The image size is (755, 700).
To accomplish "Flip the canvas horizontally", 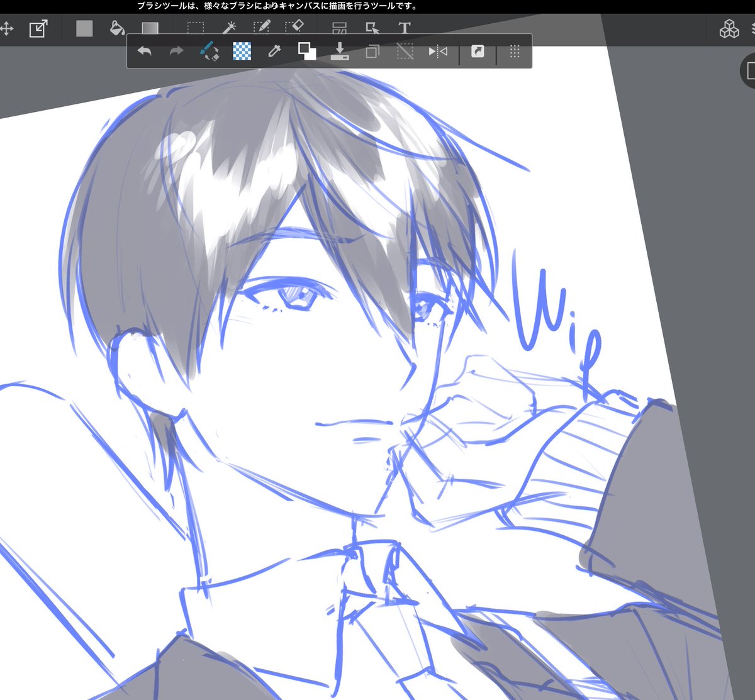I will click(x=438, y=52).
